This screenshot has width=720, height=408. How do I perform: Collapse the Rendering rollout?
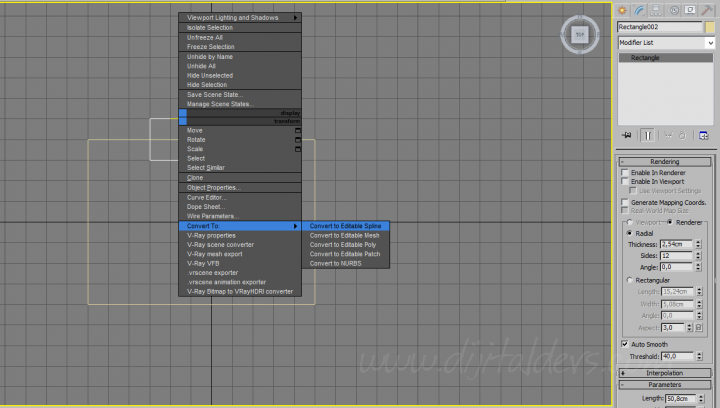[x=665, y=161]
